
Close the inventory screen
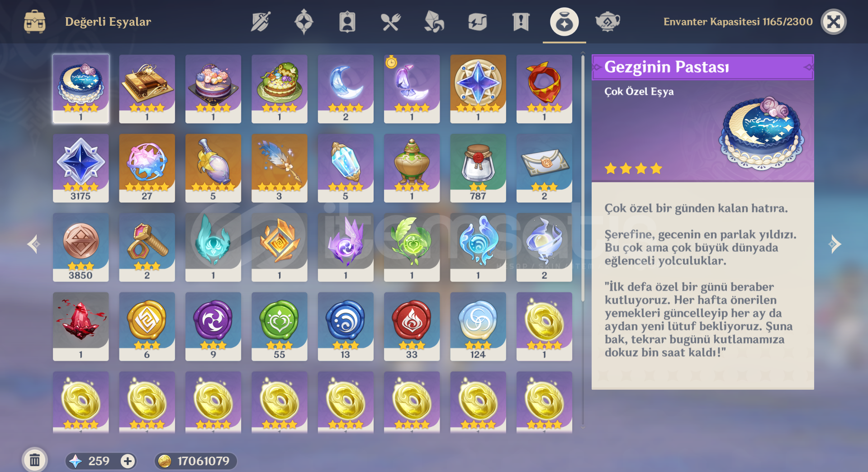pyautogui.click(x=834, y=22)
